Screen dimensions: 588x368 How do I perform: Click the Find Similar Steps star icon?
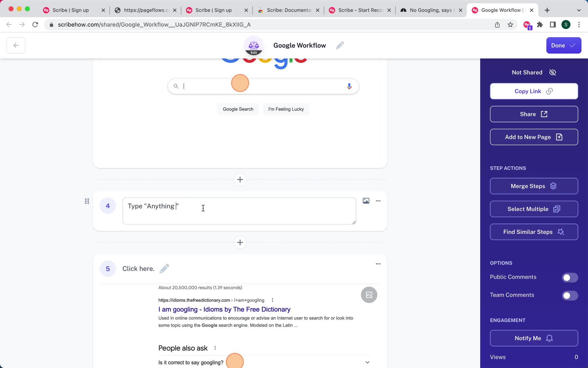tap(561, 232)
